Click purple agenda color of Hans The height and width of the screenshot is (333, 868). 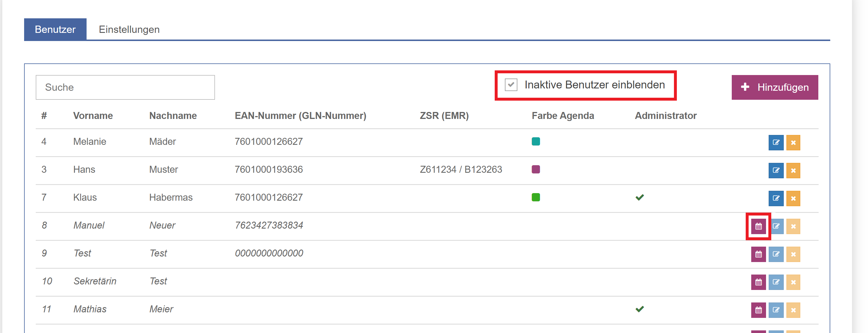coord(535,169)
